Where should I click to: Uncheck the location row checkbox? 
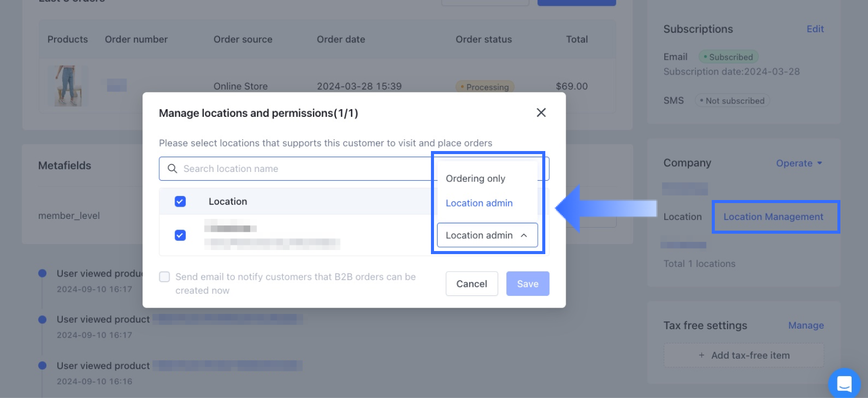pyautogui.click(x=180, y=235)
